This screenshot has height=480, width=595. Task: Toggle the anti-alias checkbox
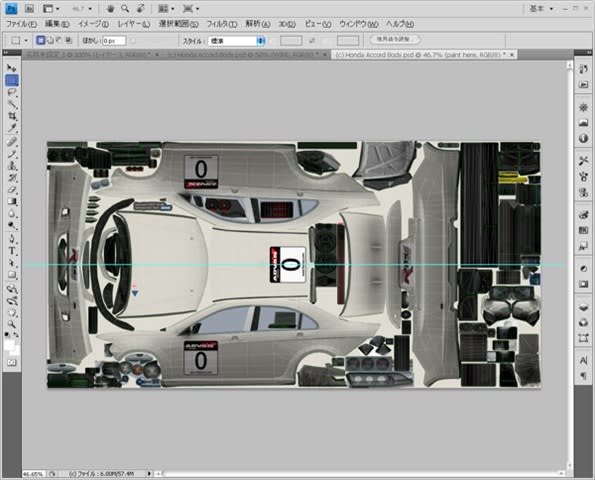(133, 41)
